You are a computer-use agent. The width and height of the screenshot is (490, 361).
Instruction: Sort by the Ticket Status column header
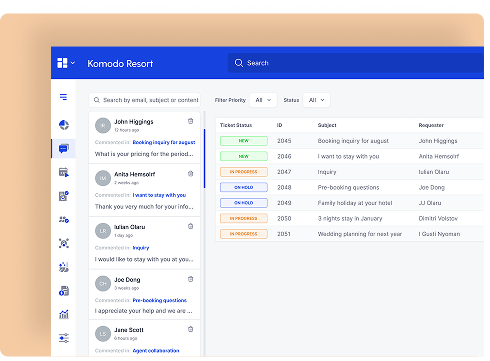pyautogui.click(x=236, y=125)
